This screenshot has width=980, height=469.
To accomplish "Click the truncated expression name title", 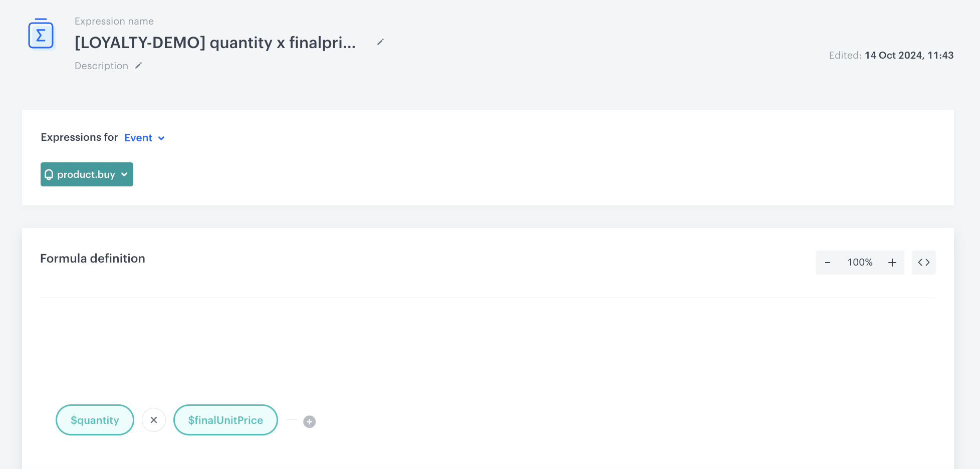I will [x=215, y=43].
